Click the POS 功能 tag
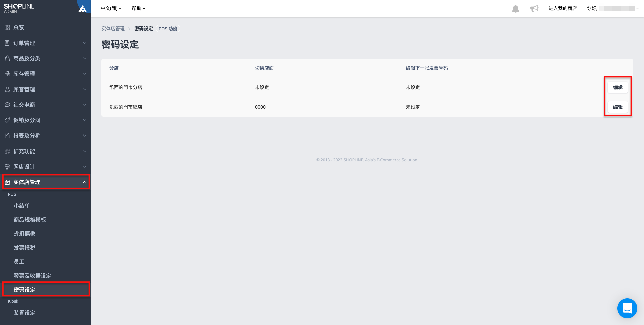 pyautogui.click(x=168, y=29)
